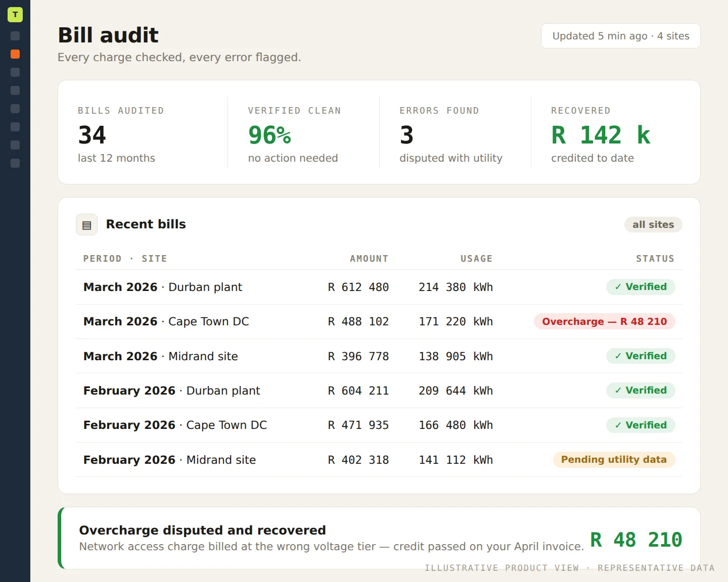The height and width of the screenshot is (582, 728).
Task: Click the green T logo in sidebar
Action: click(x=15, y=15)
